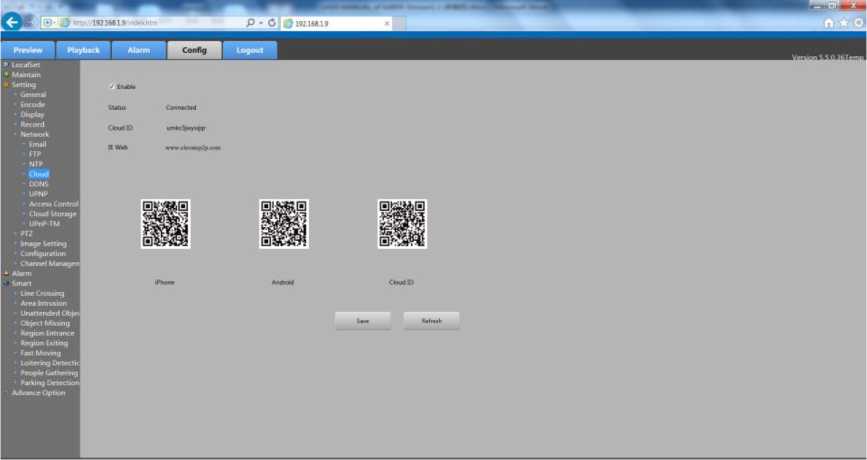The image size is (867, 460).
Task: Open the browser tools gear icon
Action: 858,22
